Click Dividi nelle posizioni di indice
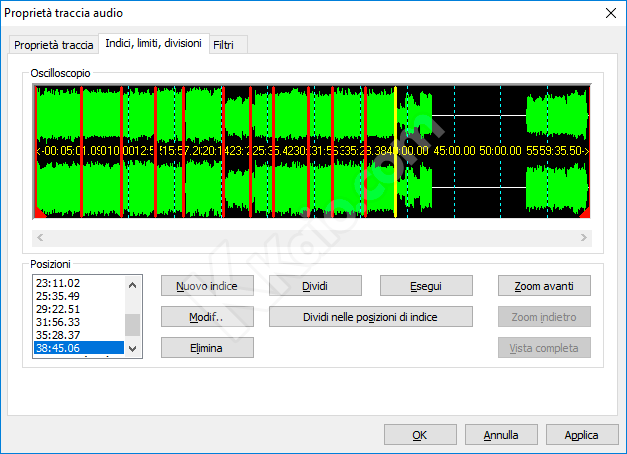This screenshot has width=627, height=454. pyautogui.click(x=371, y=317)
